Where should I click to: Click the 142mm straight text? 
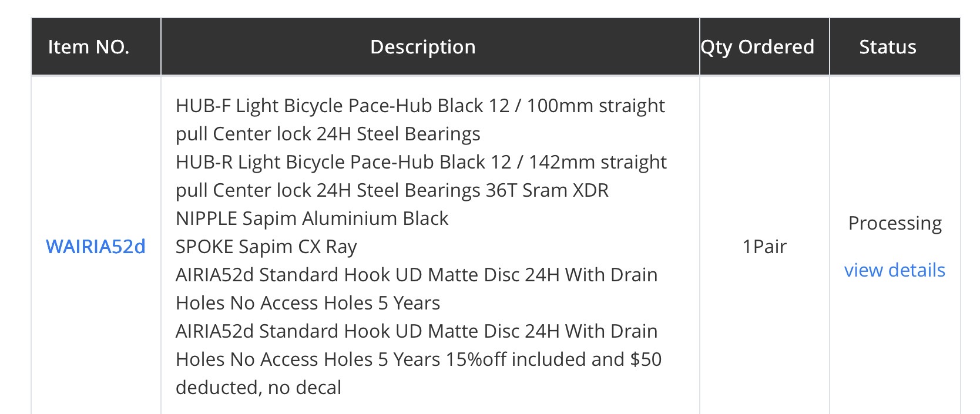click(597, 162)
